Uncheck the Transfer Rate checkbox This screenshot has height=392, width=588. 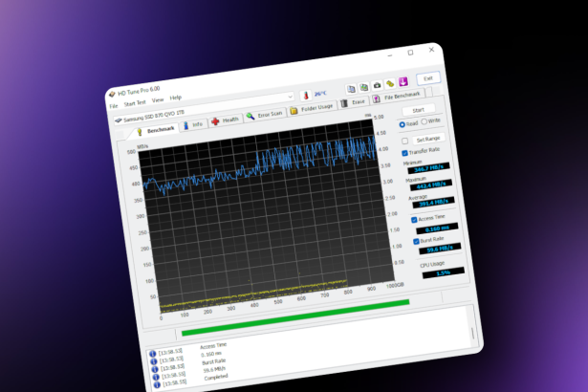tap(404, 153)
